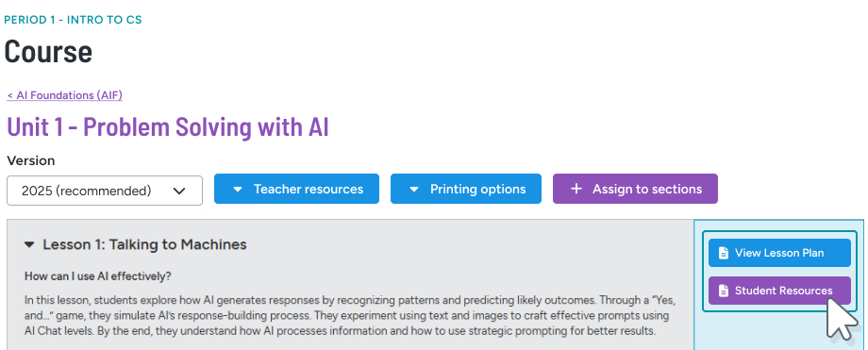Click the "How can I use AI effectively?" subheading

point(98,275)
